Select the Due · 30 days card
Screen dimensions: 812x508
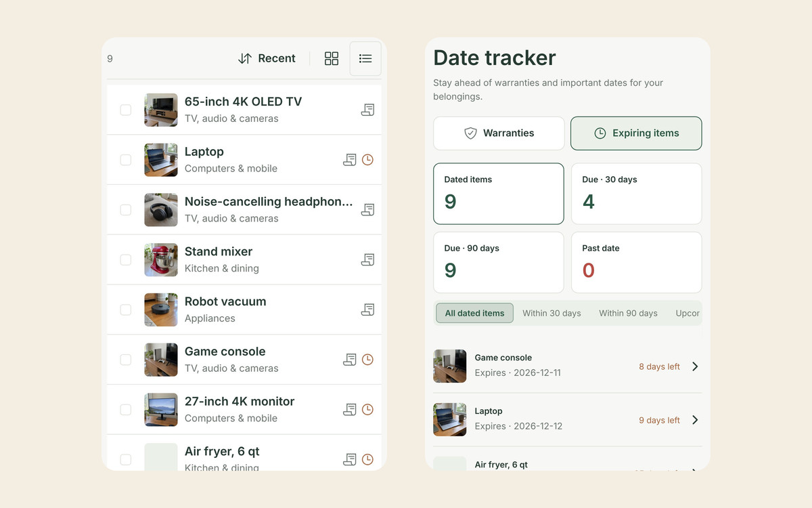pyautogui.click(x=637, y=194)
